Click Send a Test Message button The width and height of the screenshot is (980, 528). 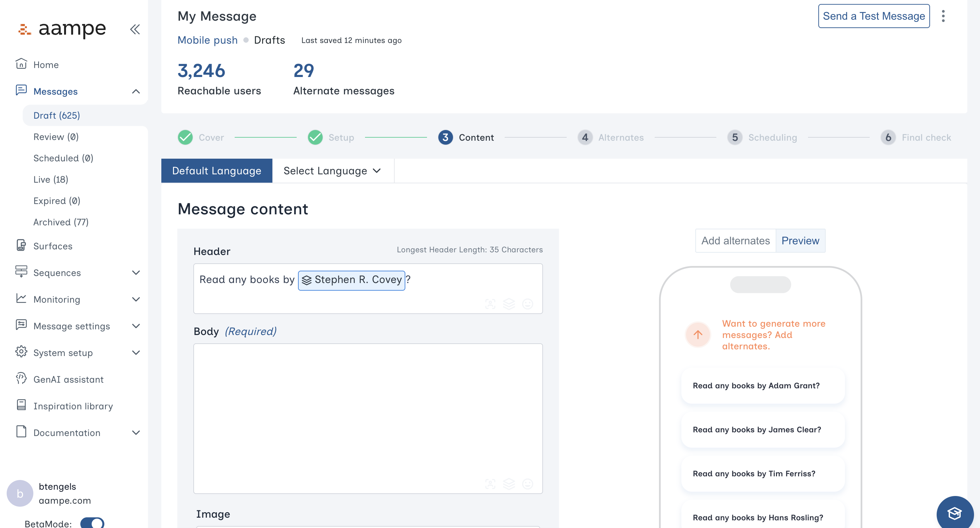tap(874, 16)
